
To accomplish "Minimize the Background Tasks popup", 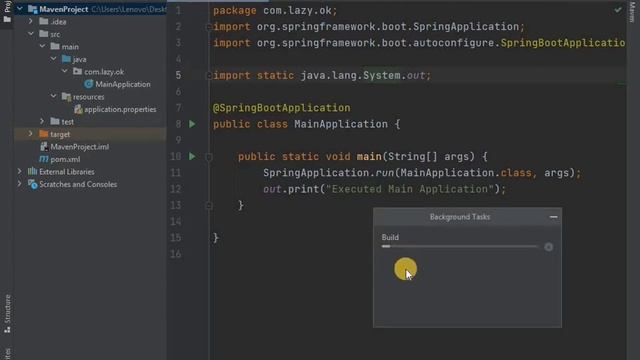I will [553, 217].
